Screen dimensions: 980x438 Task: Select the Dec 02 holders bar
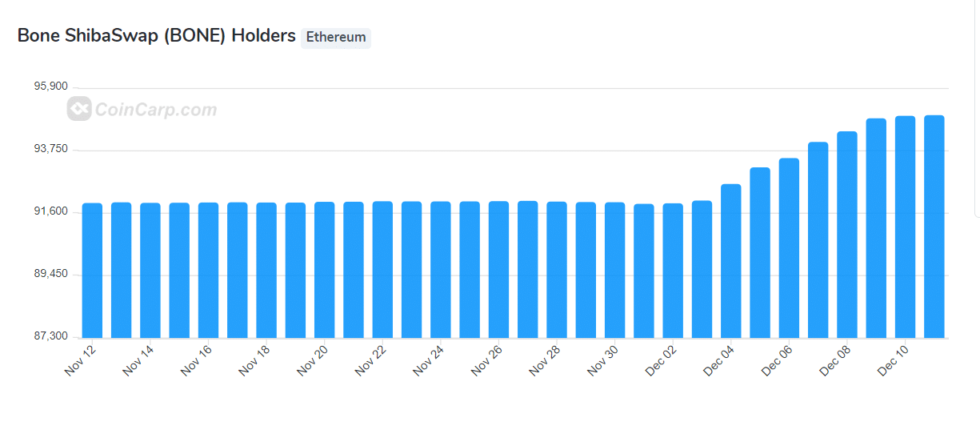pos(673,271)
